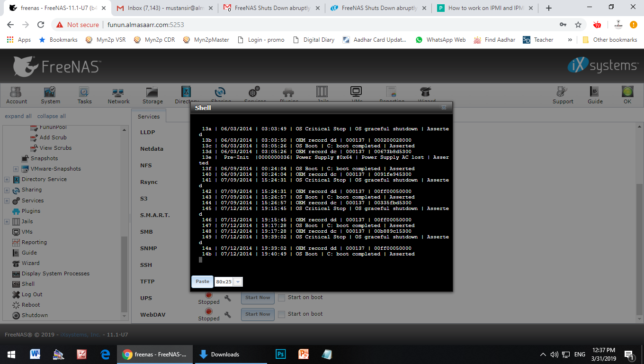Open UPS service settings wrench icon
Screen dimensions: 644x364
pos(228,298)
